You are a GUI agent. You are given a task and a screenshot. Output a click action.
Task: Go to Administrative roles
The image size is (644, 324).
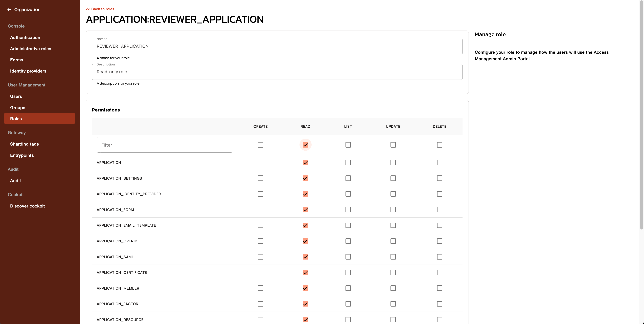click(x=31, y=49)
